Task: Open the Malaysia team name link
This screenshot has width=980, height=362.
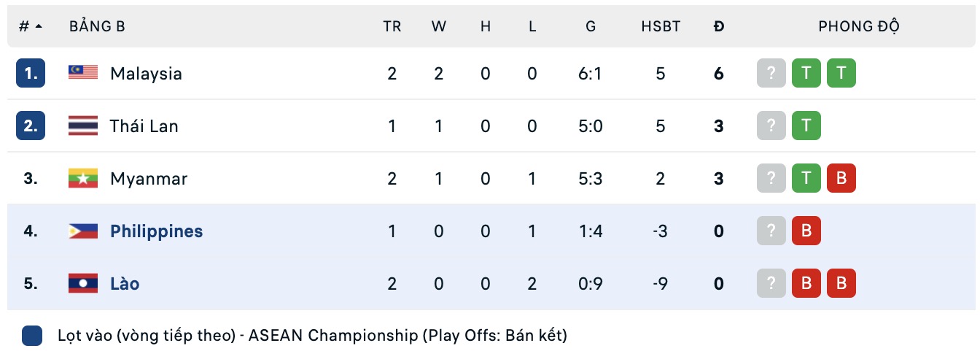Action: [146, 73]
